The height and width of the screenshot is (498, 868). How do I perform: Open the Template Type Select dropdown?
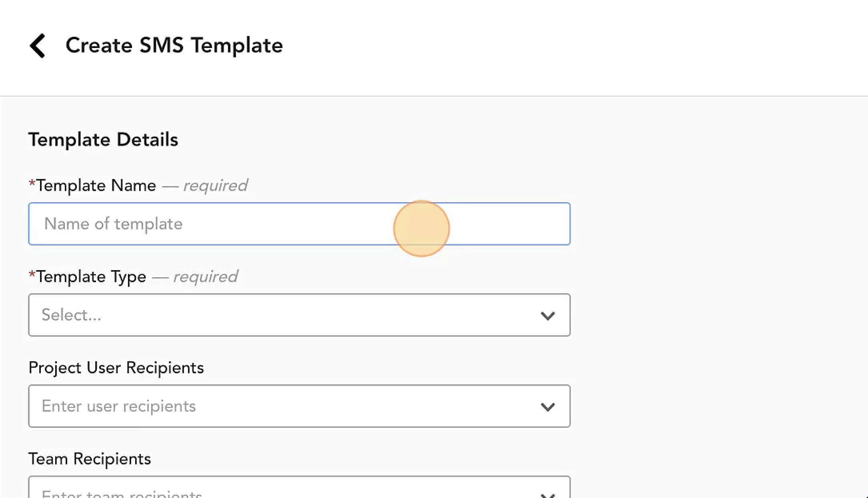(299, 315)
